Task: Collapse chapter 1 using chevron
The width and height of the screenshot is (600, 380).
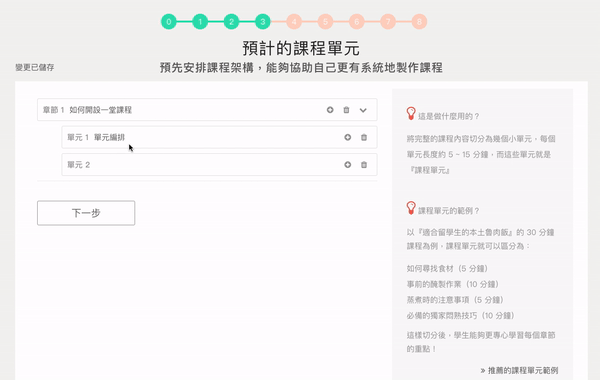Action: click(363, 110)
